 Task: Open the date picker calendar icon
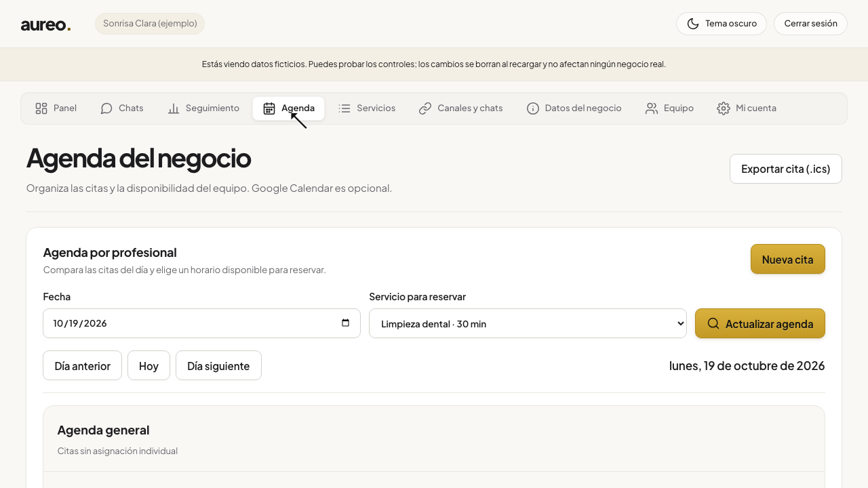pyautogui.click(x=346, y=323)
